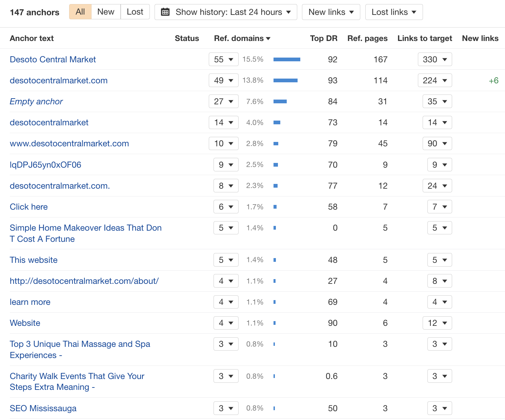Open Simple Home Makeover Ideas anchor link

click(86, 233)
